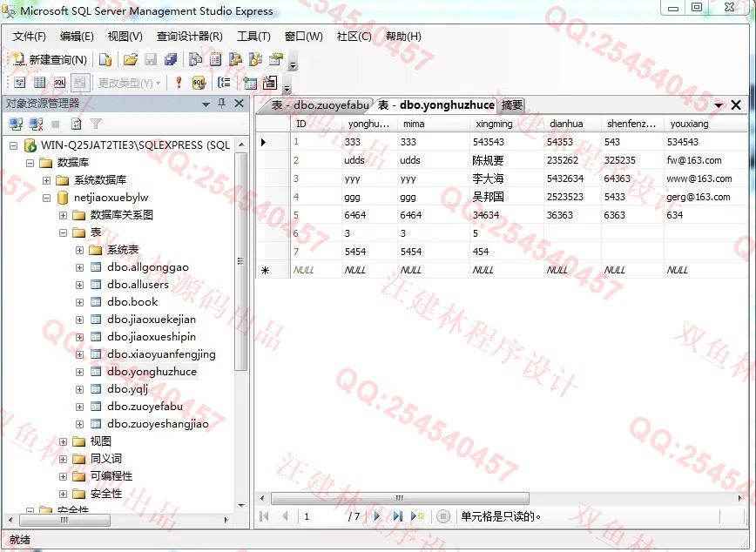Viewport: 756px width, 552px height.
Task: Move to a new record row
Action: point(416,516)
